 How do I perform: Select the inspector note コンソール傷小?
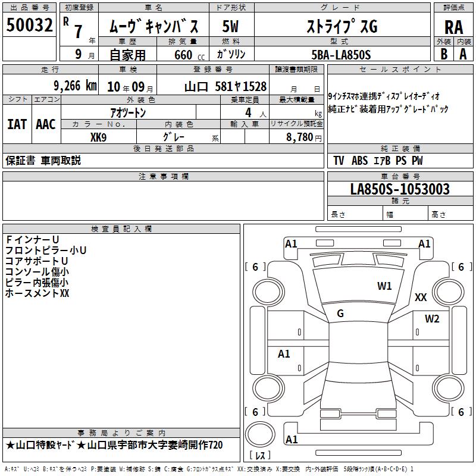[x=37, y=271]
